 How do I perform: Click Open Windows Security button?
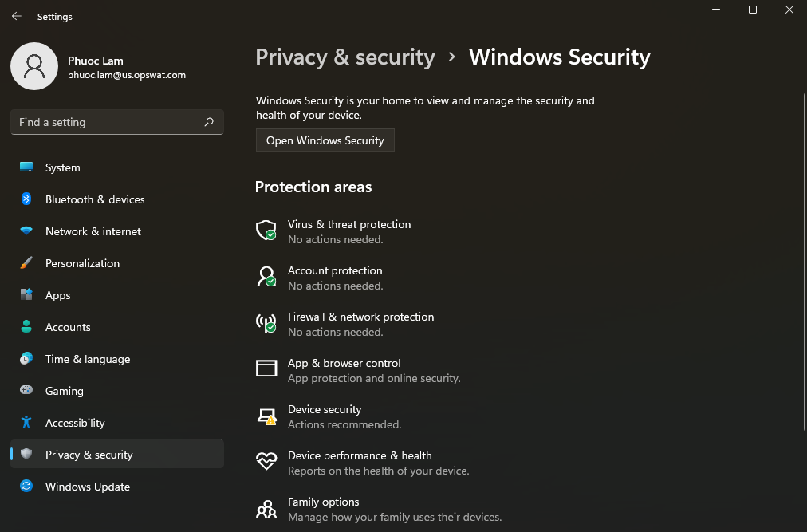pos(325,140)
